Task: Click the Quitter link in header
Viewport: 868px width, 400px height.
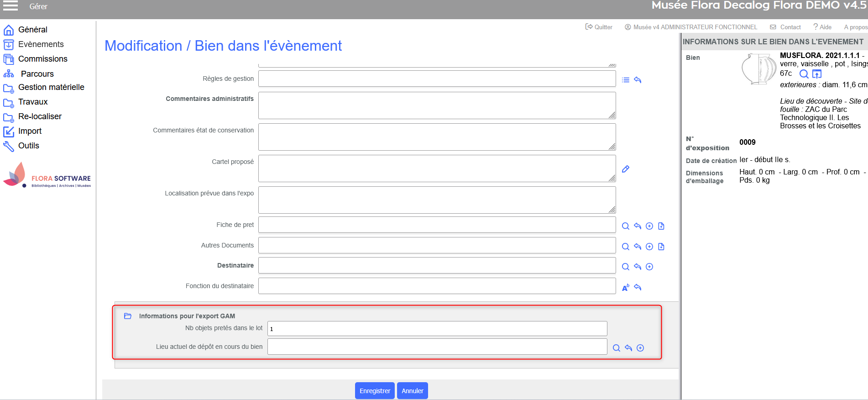Action: click(599, 27)
